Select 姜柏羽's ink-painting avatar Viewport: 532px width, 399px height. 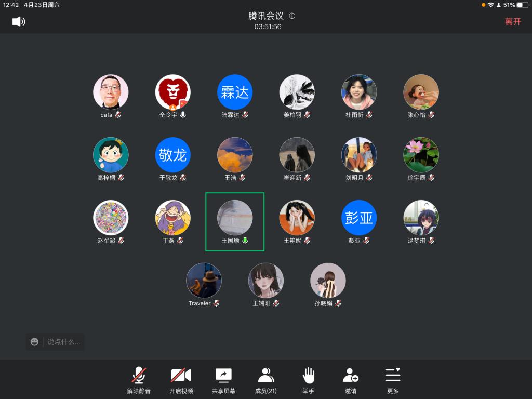tap(297, 92)
